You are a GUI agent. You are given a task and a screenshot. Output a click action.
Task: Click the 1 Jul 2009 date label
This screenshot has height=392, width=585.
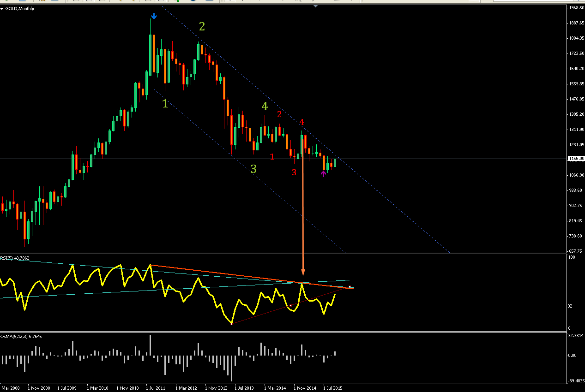click(x=68, y=388)
